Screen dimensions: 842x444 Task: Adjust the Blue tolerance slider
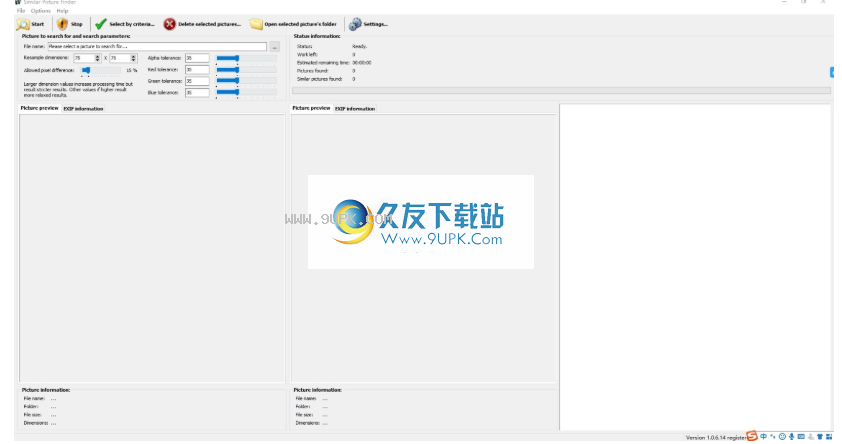tap(246, 93)
